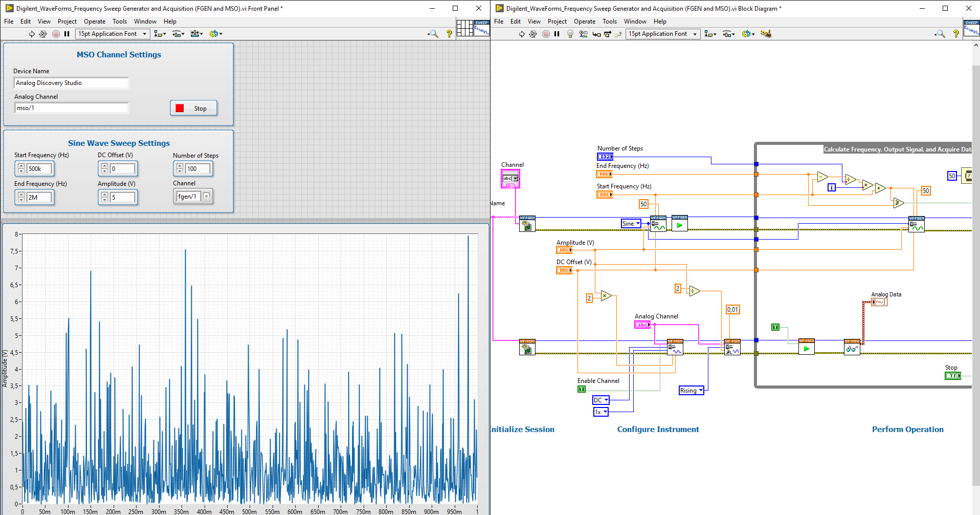
Task: Open the Project menu on the front panel
Action: 67,22
